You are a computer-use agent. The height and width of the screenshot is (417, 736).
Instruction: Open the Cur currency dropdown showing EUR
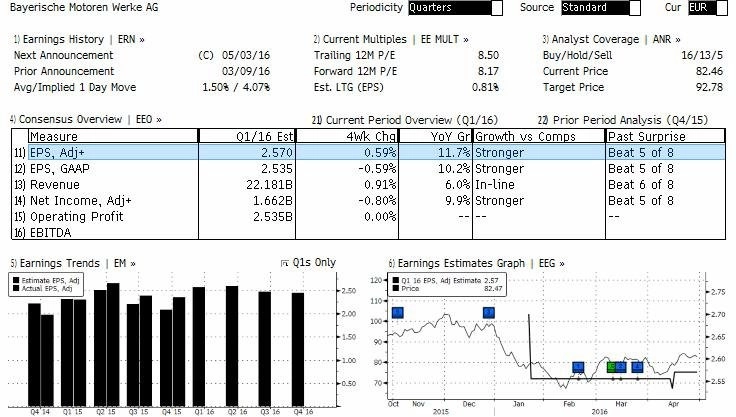[707, 8]
